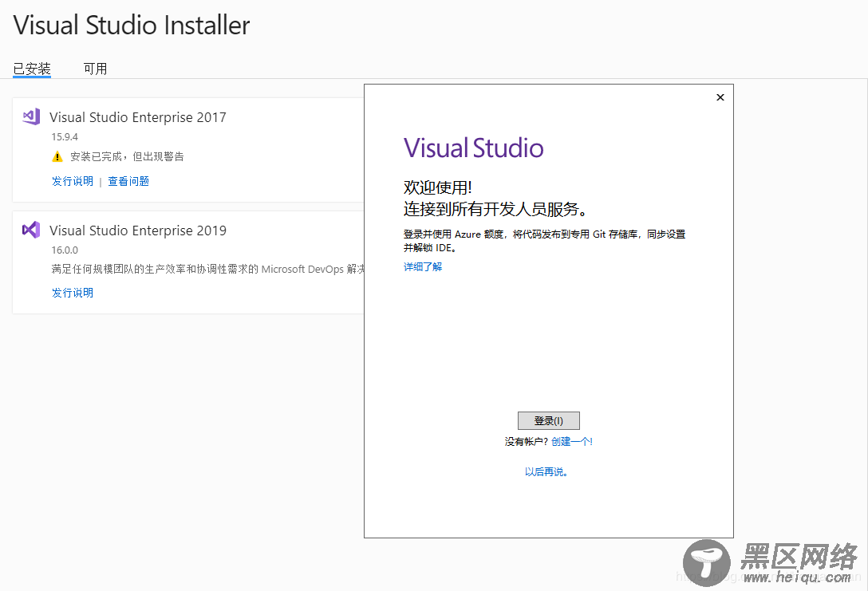Click version number 16.0.0

[65, 250]
